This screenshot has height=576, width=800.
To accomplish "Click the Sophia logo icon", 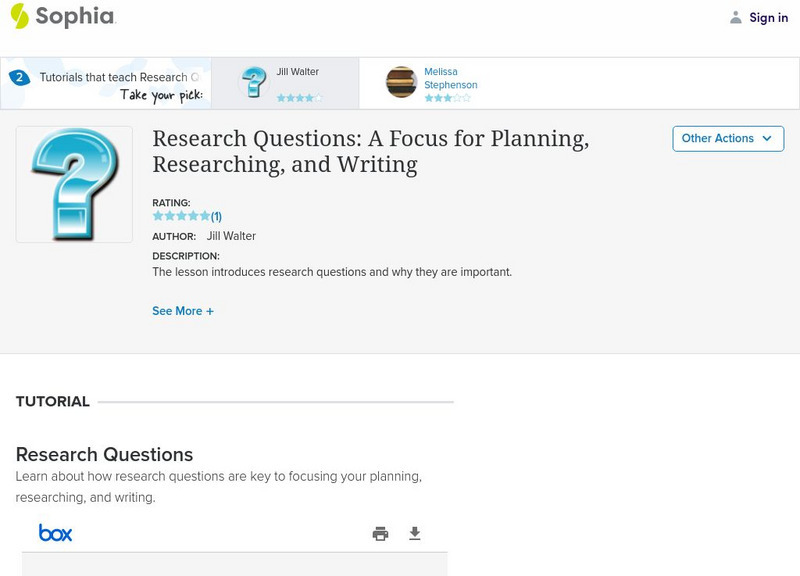I will coord(19,16).
